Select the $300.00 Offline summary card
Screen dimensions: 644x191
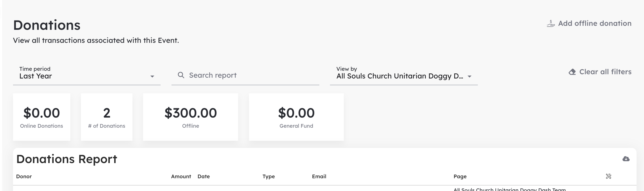(191, 117)
